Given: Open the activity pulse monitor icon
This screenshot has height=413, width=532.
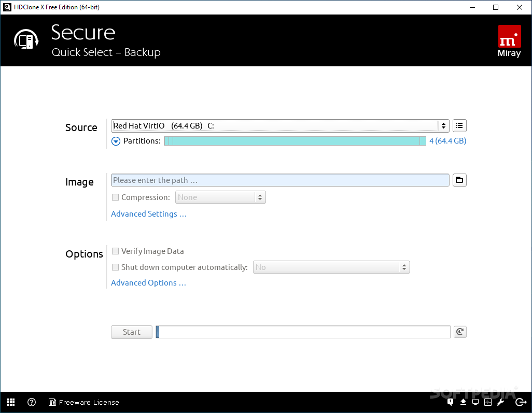Looking at the screenshot, I should (x=488, y=402).
